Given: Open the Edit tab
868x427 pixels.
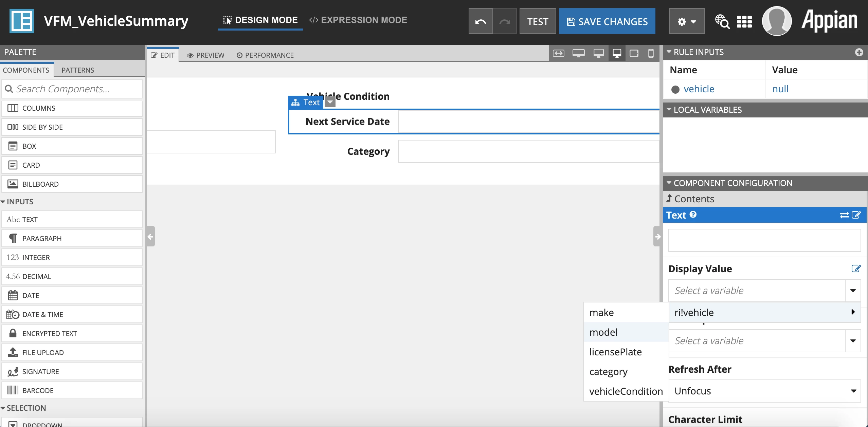Looking at the screenshot, I should pyautogui.click(x=163, y=55).
